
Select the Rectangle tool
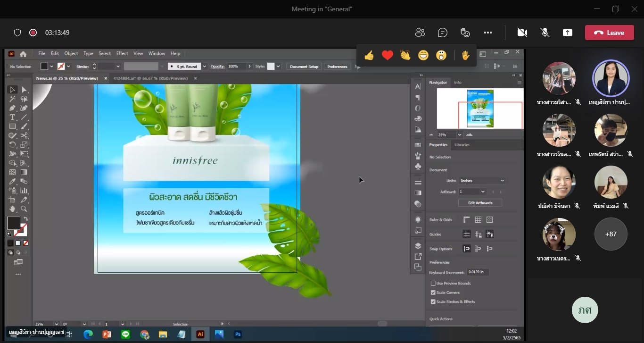[13, 126]
